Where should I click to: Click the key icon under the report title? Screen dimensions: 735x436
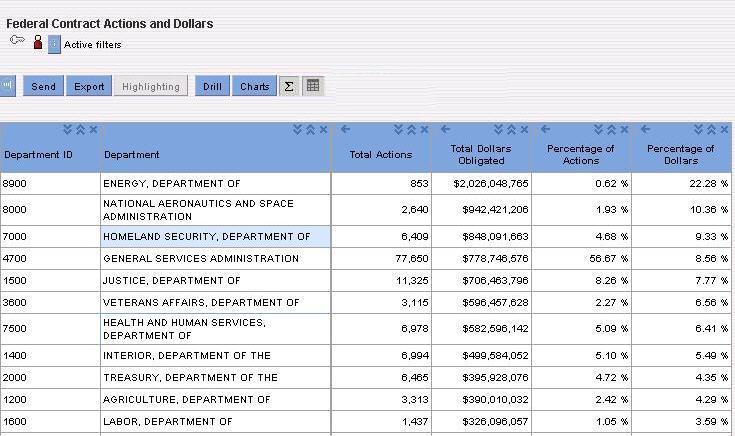tap(17, 40)
